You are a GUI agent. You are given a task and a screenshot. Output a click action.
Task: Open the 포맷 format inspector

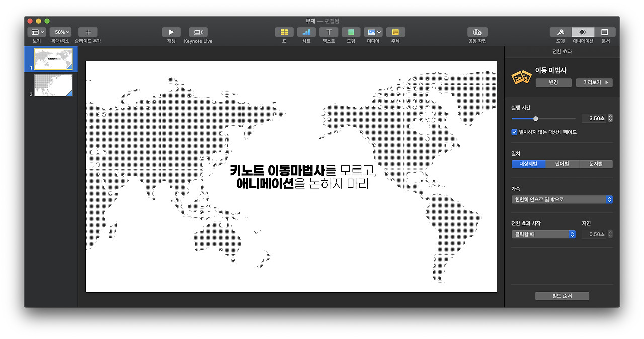[x=560, y=32]
